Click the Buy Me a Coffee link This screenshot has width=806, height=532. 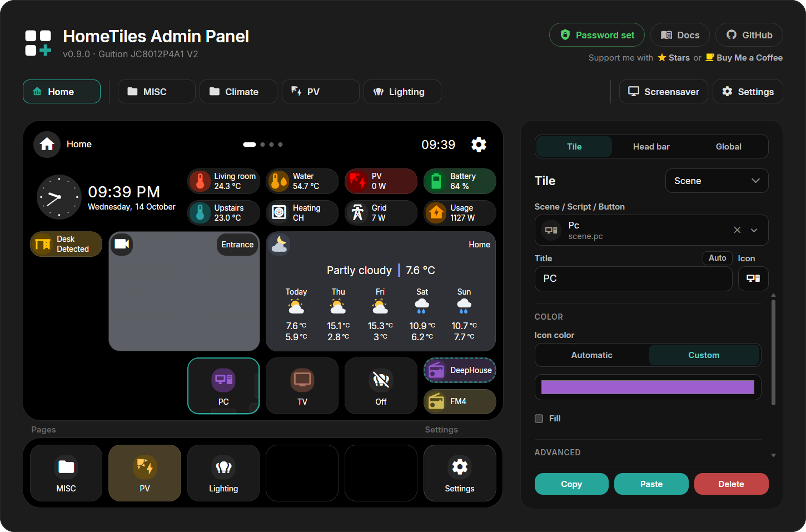(744, 58)
